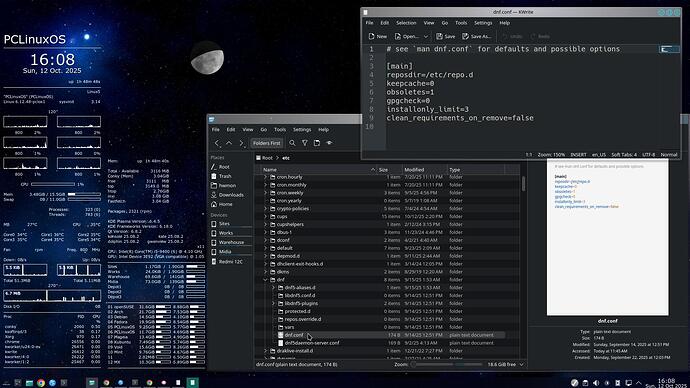Open the Warehouse device in sidebar

pos(231,242)
